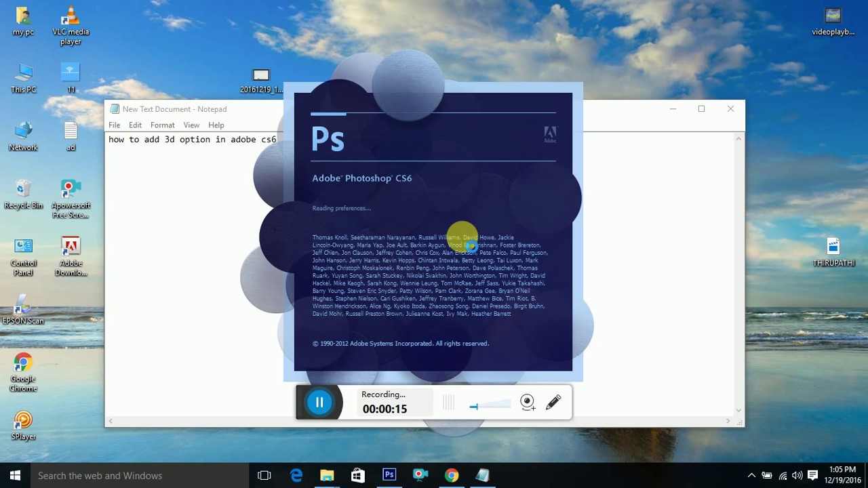Switch to Chrome in the taskbar
This screenshot has width=868, height=488.
[x=452, y=476]
